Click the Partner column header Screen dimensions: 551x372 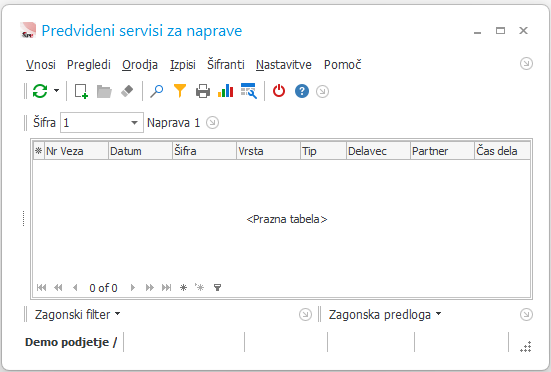(442, 151)
